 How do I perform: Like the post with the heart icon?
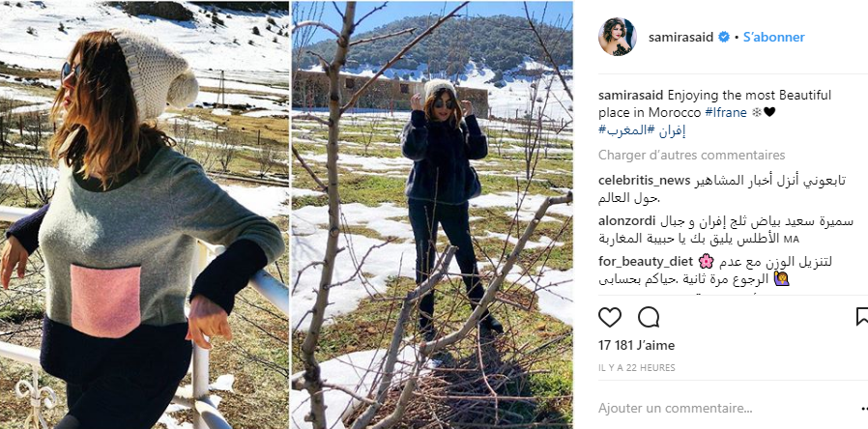[610, 317]
